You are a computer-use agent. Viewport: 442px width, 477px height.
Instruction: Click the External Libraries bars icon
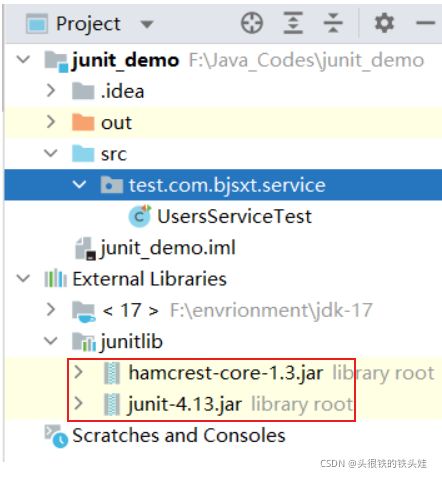(x=56, y=278)
